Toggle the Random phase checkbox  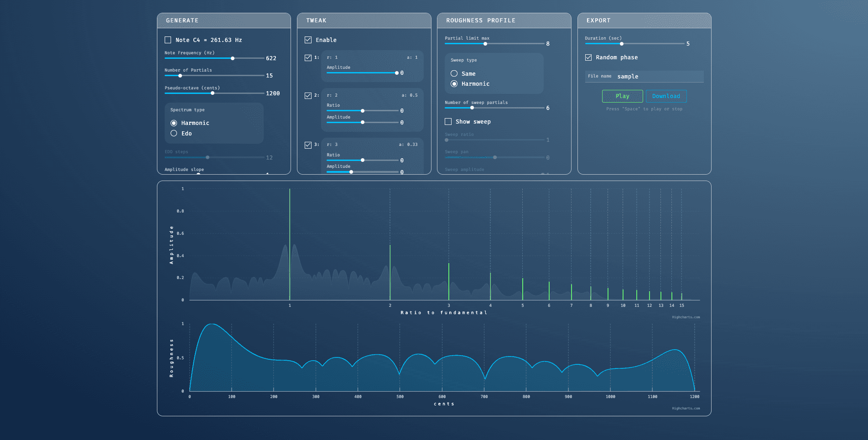pos(588,57)
